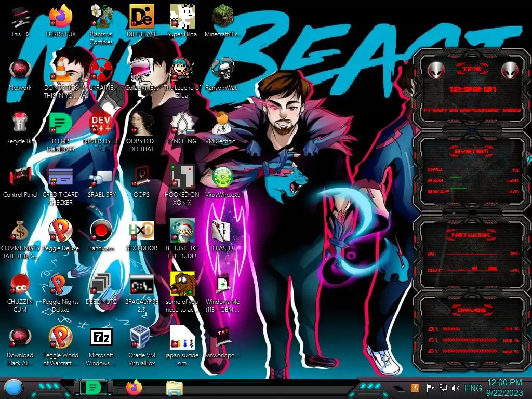
Task: Open the green notes app in taskbar
Action: coord(93,388)
